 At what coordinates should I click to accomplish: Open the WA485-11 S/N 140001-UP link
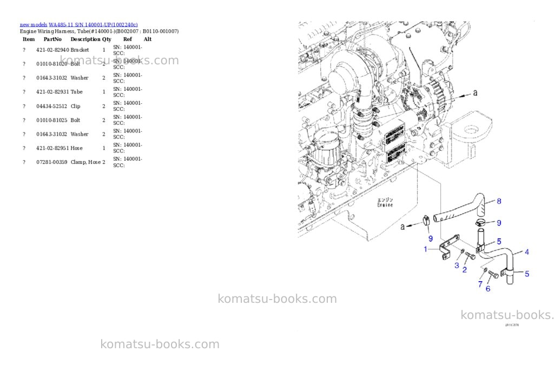coord(93,25)
